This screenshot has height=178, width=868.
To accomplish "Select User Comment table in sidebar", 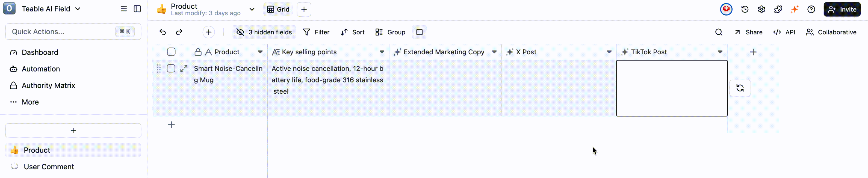I will [x=73, y=167].
